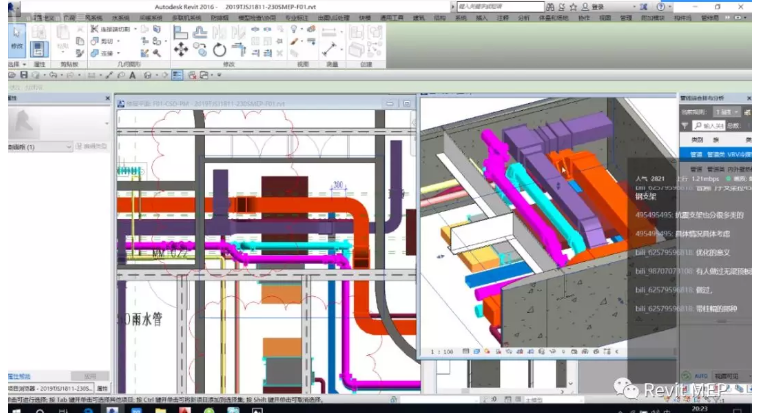
Task: Click the Move tool icon
Action: (181, 47)
